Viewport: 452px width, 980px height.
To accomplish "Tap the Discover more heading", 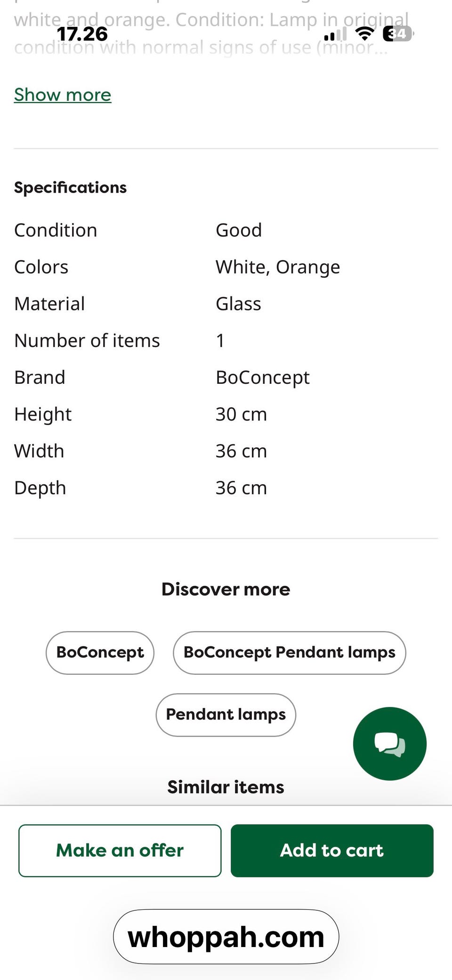I will pos(226,589).
